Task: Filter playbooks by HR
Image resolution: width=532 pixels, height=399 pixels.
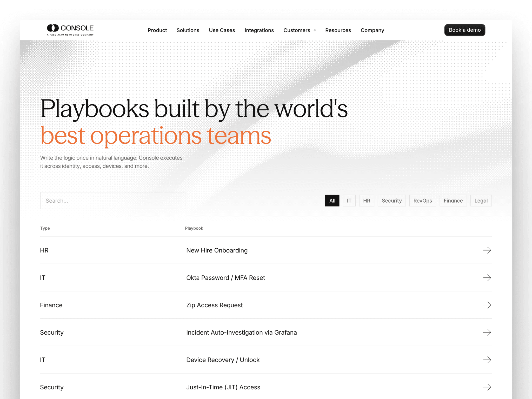Action: [367, 201]
